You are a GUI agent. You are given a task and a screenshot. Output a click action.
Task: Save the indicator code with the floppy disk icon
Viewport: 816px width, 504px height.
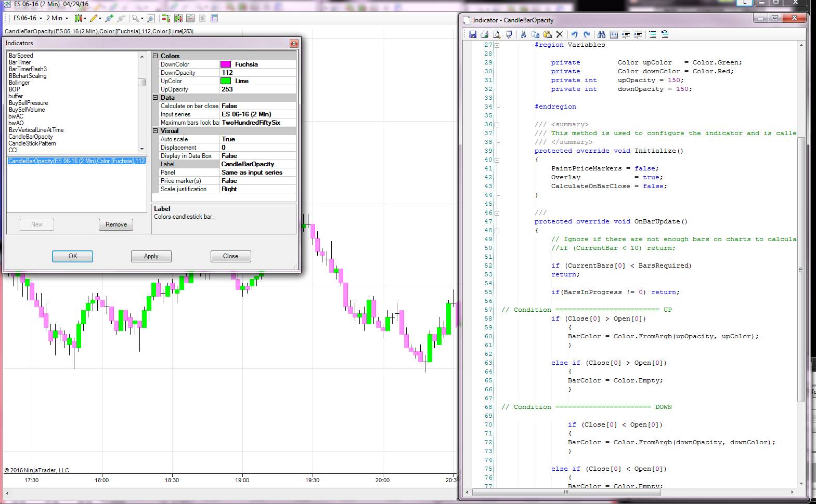click(x=473, y=35)
